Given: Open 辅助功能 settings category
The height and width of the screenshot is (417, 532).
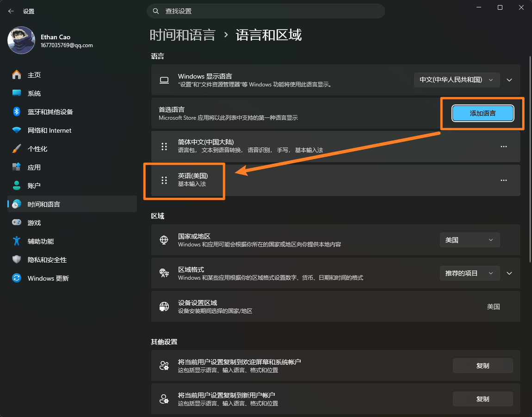Looking at the screenshot, I should (x=72, y=241).
